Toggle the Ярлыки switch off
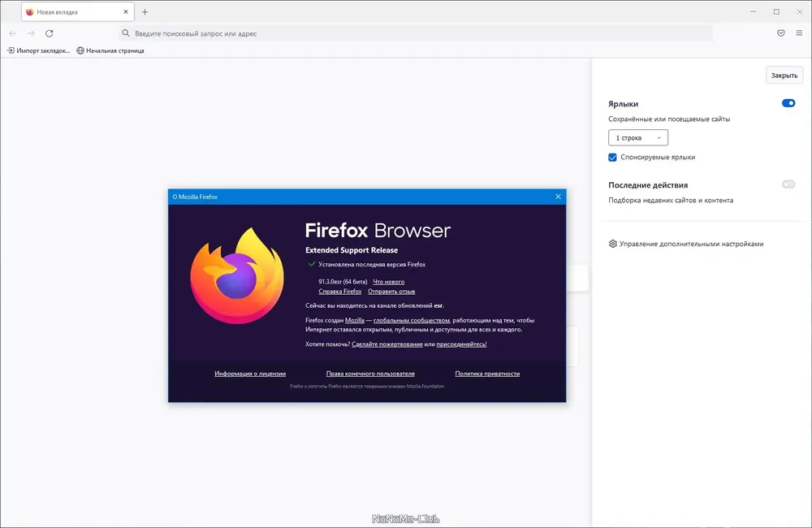The height and width of the screenshot is (528, 812). click(x=788, y=103)
